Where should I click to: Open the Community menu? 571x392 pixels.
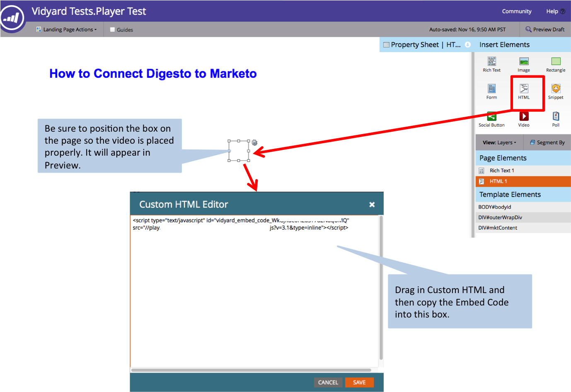pyautogui.click(x=517, y=11)
